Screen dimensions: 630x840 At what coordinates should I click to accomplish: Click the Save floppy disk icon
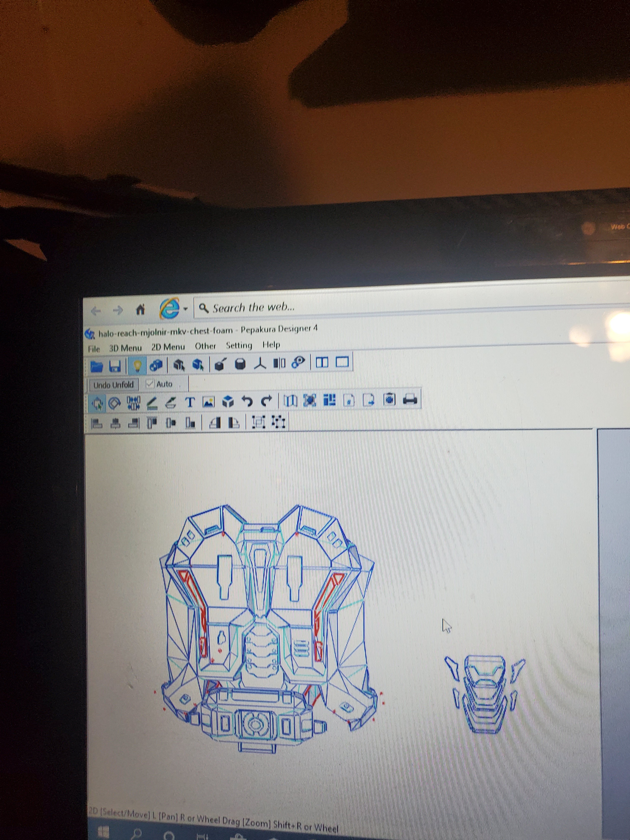click(x=115, y=366)
